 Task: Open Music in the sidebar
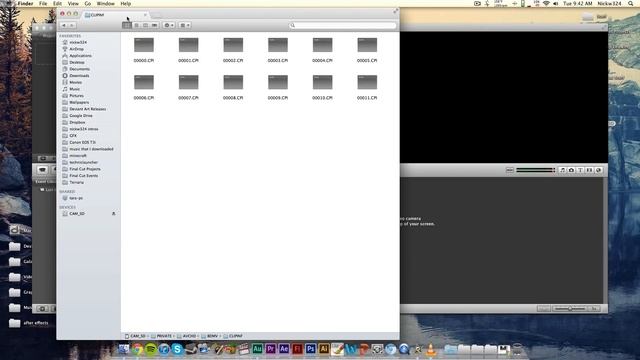[x=75, y=89]
